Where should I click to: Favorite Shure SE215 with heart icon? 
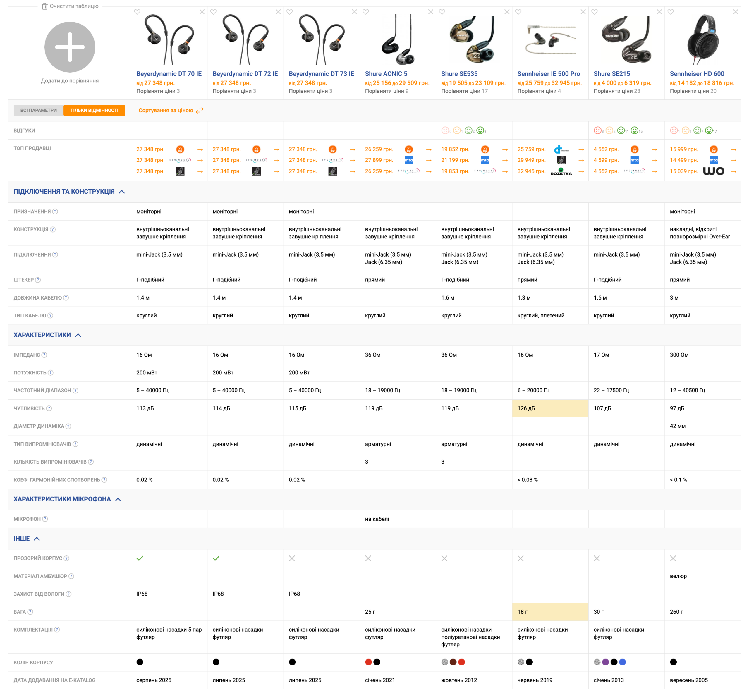click(594, 12)
